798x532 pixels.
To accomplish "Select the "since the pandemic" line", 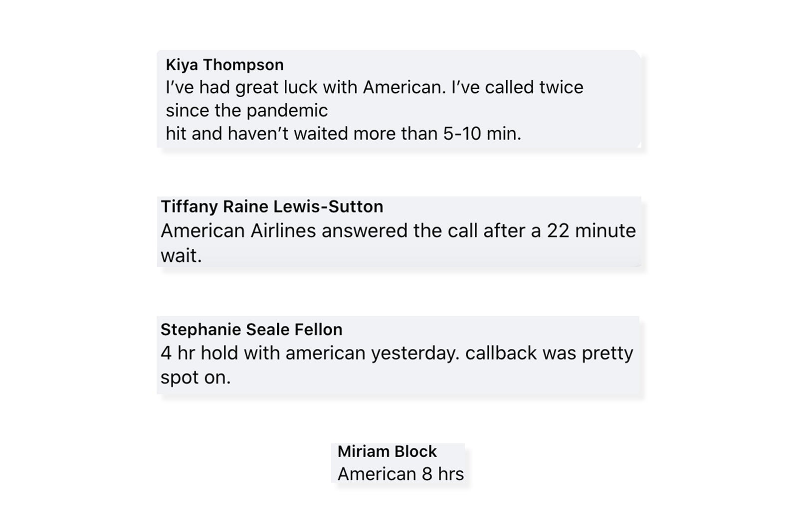I will click(x=246, y=111).
